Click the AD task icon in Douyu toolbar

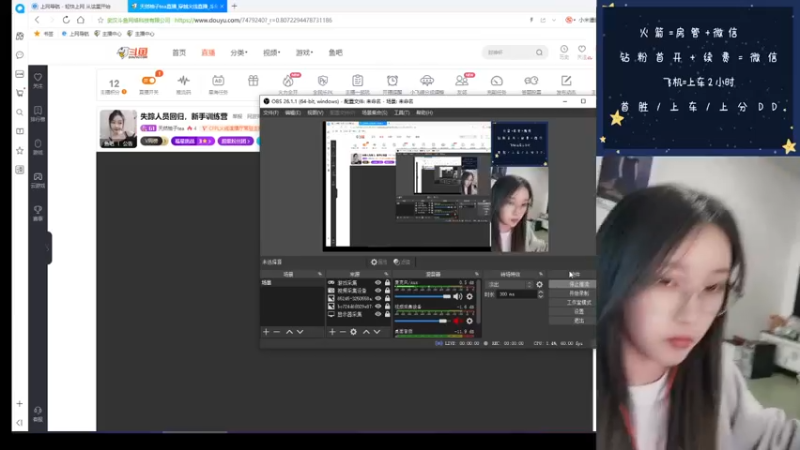(218, 81)
